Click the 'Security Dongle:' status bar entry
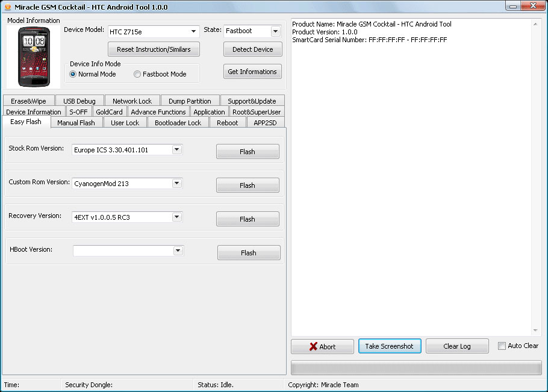The width and height of the screenshot is (548, 392). click(89, 385)
